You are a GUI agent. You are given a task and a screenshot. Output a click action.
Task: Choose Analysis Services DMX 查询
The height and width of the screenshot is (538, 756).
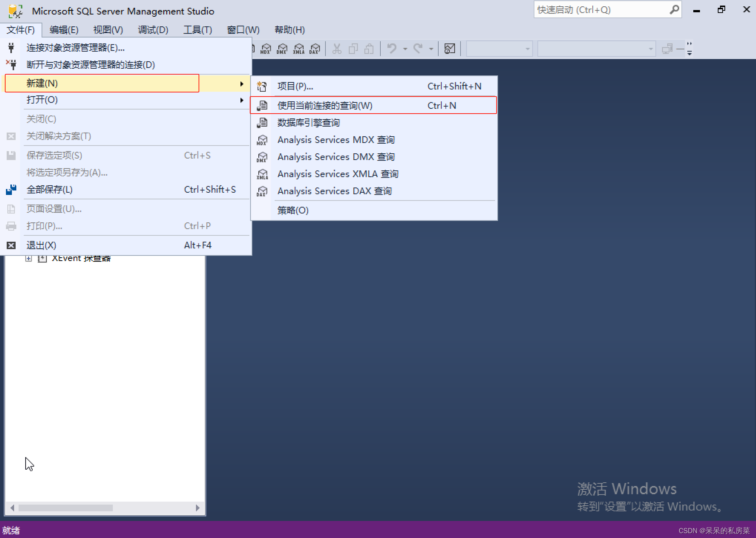pyautogui.click(x=374, y=157)
